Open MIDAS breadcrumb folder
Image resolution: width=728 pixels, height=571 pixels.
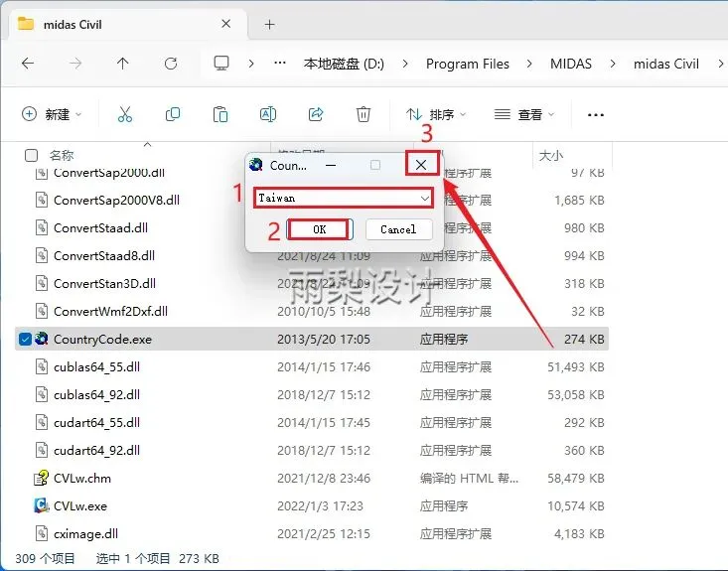tap(571, 64)
